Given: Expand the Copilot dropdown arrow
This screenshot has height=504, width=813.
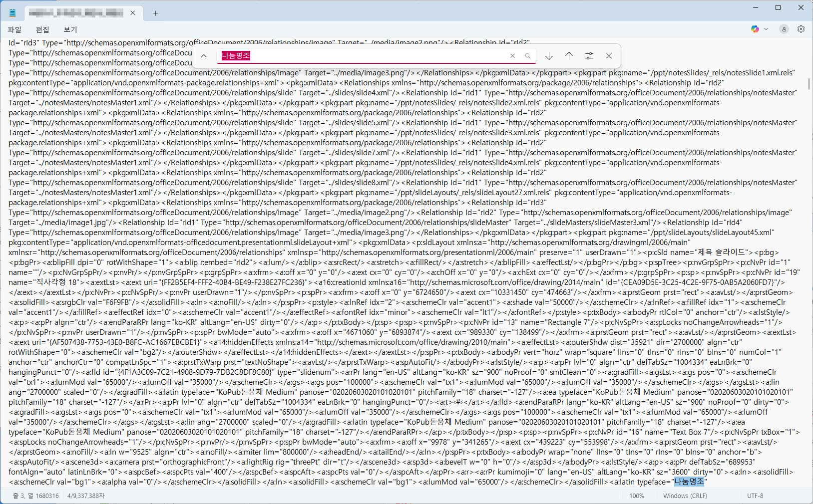Looking at the screenshot, I should click(766, 29).
